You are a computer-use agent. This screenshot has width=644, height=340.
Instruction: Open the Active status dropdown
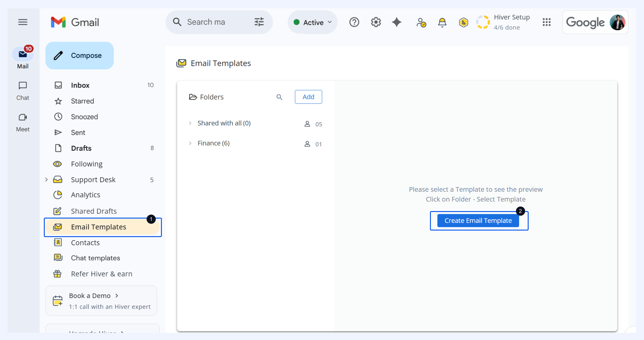pyautogui.click(x=312, y=22)
